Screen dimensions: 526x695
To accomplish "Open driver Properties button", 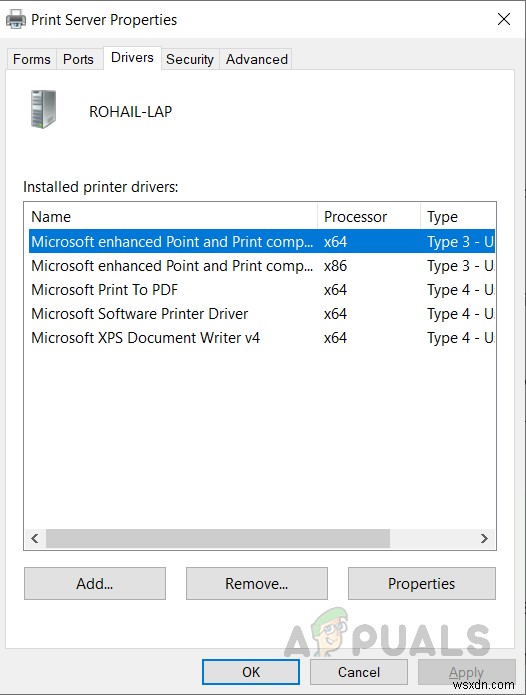I will click(421, 583).
